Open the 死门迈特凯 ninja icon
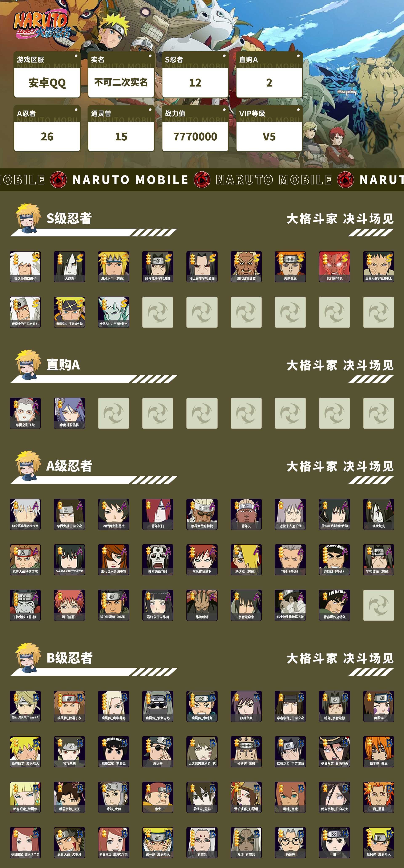The height and width of the screenshot is (868, 404). [x=334, y=267]
